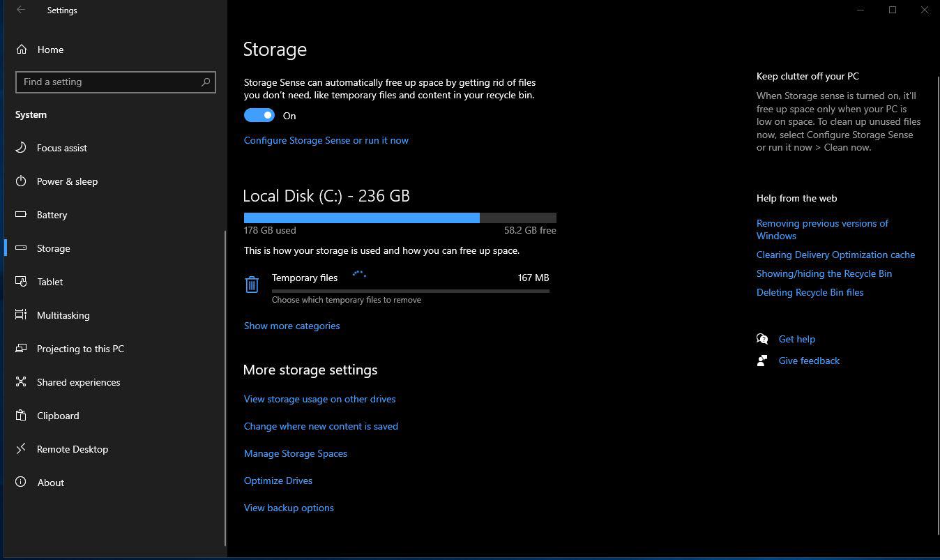
Task: Click the Multitasking icon in sidebar
Action: point(21,315)
